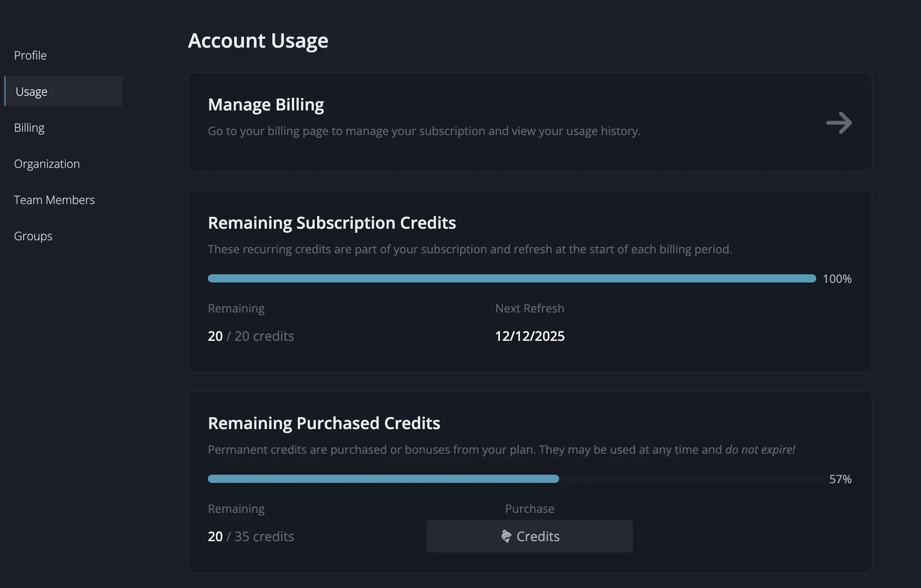The width and height of the screenshot is (921, 588).
Task: Click the 12/12/2025 refresh date
Action: (x=530, y=336)
